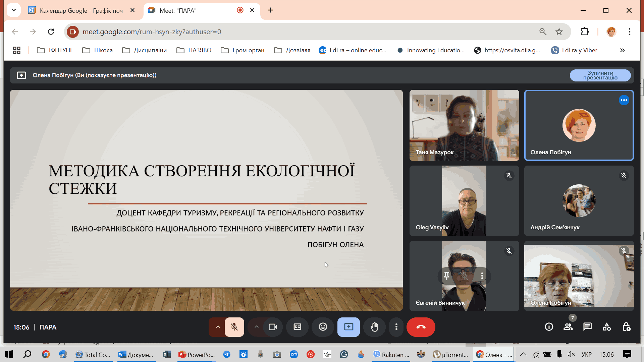Viewport: 644px width, 362px height.
Task: Open the meeting details info icon
Action: [x=549, y=327]
